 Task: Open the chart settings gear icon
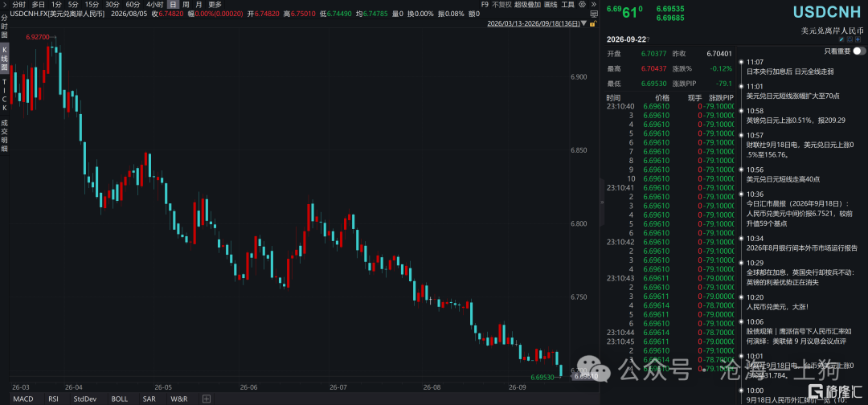[x=583, y=5]
